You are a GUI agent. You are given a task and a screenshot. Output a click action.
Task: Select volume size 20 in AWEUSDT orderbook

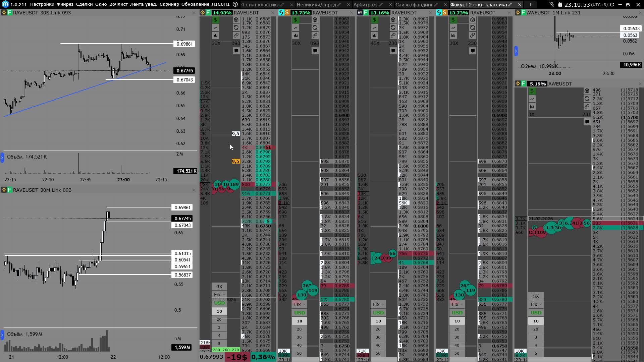[536, 329]
